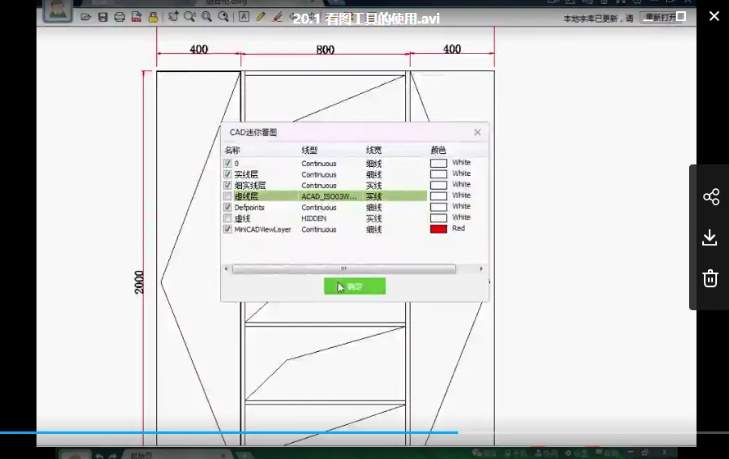Click the 名称 column header

pos(232,150)
